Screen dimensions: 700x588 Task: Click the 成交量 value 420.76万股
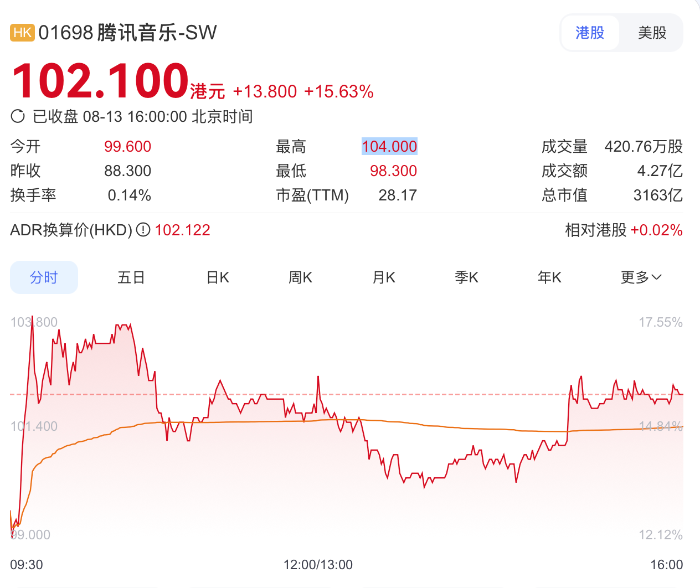click(x=644, y=146)
